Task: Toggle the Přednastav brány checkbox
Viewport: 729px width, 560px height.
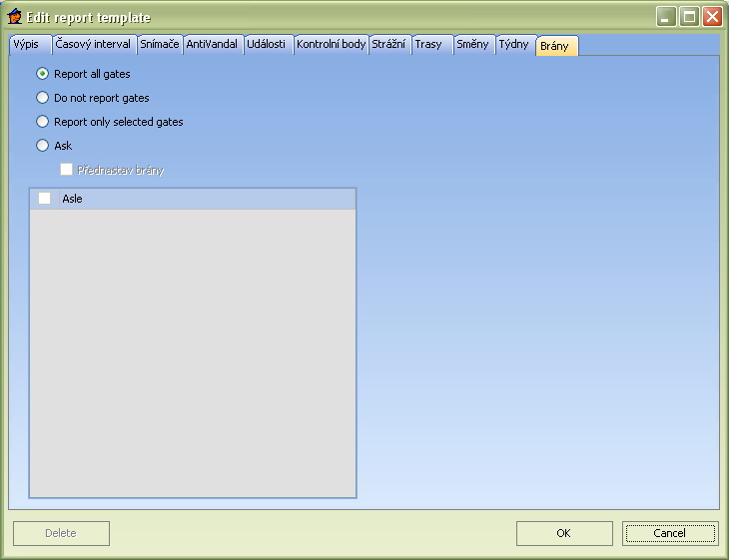Action: tap(66, 169)
